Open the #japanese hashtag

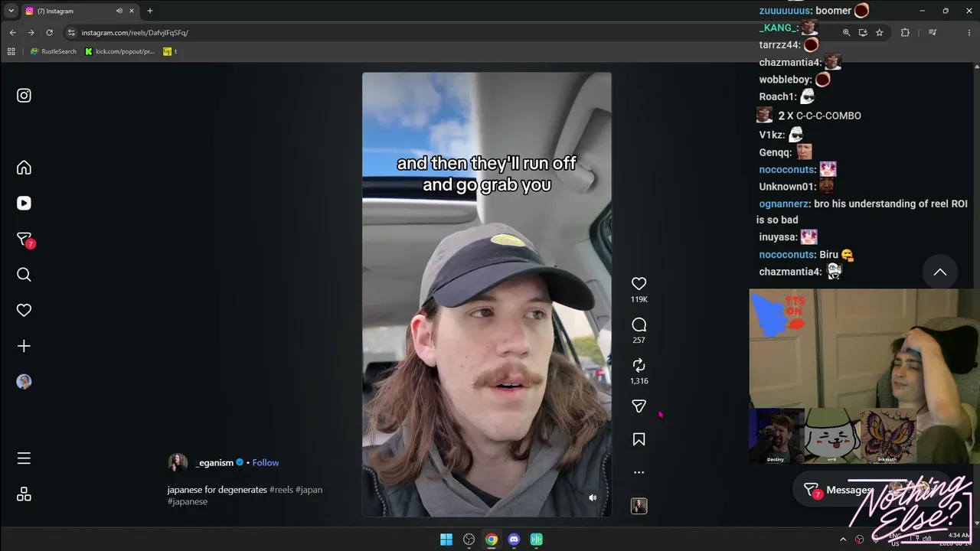coord(188,501)
